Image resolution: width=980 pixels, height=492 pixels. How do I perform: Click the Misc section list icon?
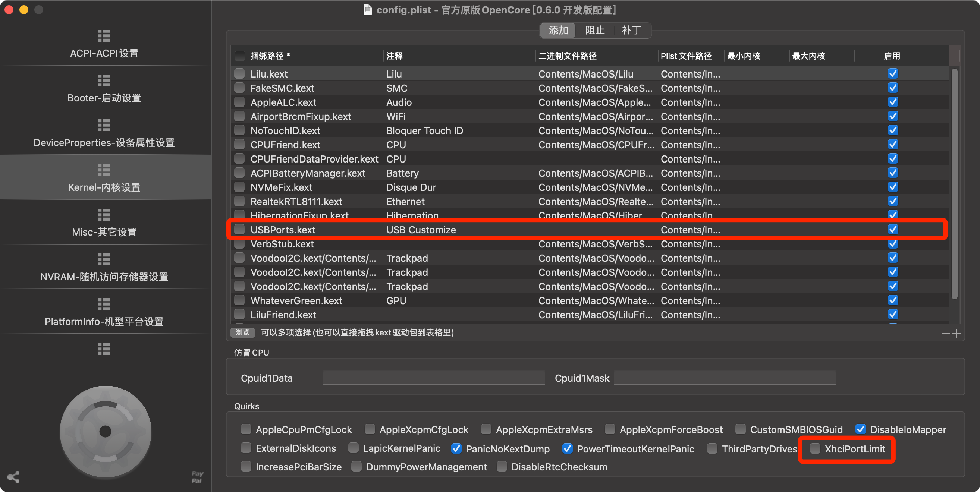(104, 214)
